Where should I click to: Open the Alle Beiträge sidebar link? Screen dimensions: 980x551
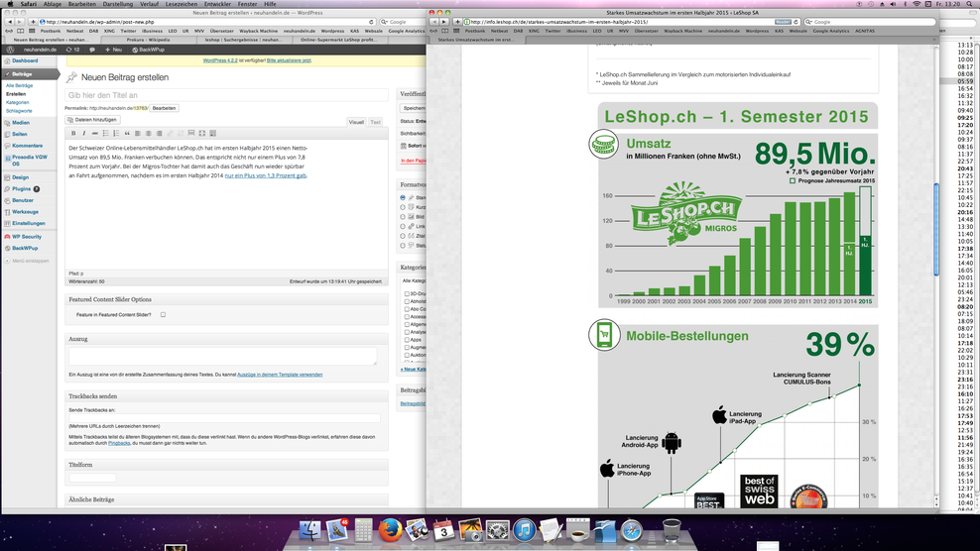tap(20, 85)
